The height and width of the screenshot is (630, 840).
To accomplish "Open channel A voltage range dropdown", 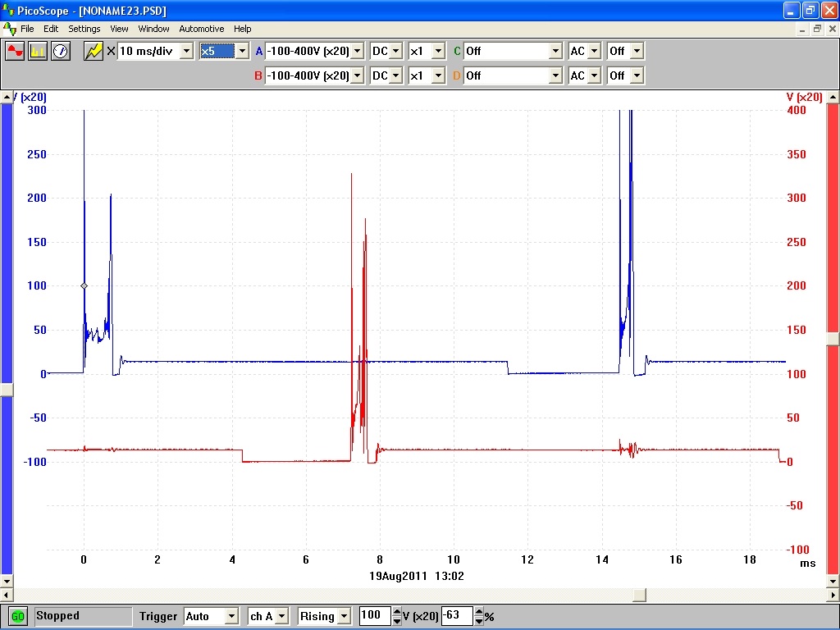I will (x=357, y=51).
